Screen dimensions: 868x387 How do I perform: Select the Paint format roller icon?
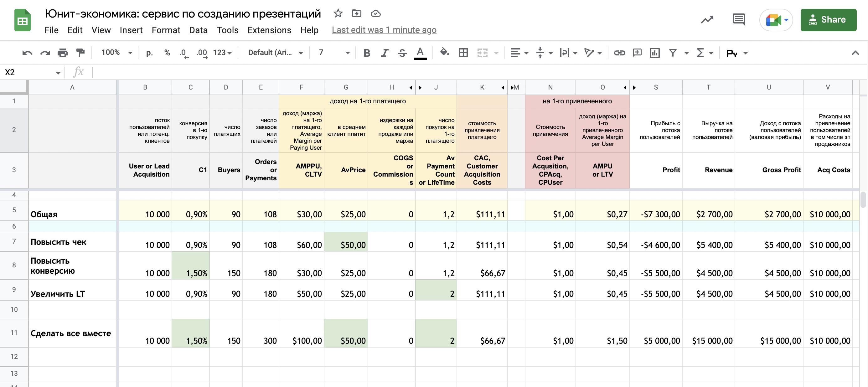pyautogui.click(x=80, y=53)
